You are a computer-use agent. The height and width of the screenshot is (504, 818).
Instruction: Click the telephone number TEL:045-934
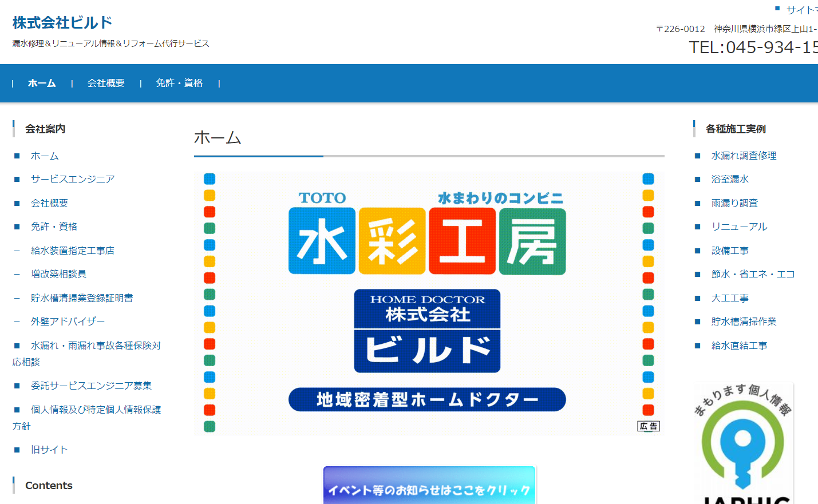[x=753, y=47]
